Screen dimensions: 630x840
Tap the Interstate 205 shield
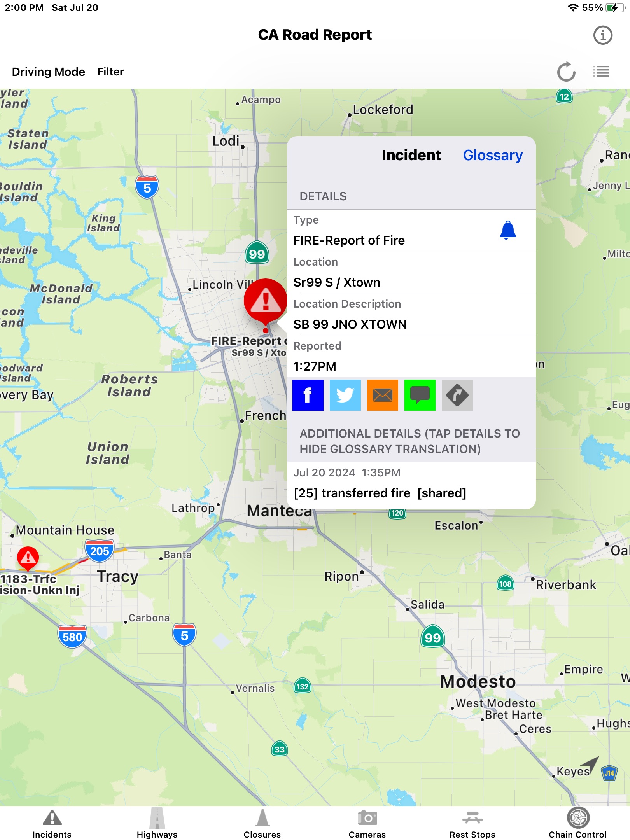click(100, 551)
